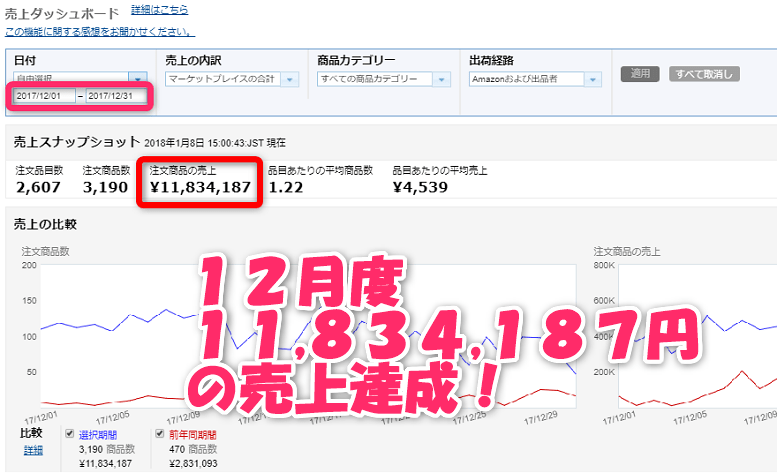Click the 注文商品数 value 3,190
The image size is (777, 473).
coord(106,187)
